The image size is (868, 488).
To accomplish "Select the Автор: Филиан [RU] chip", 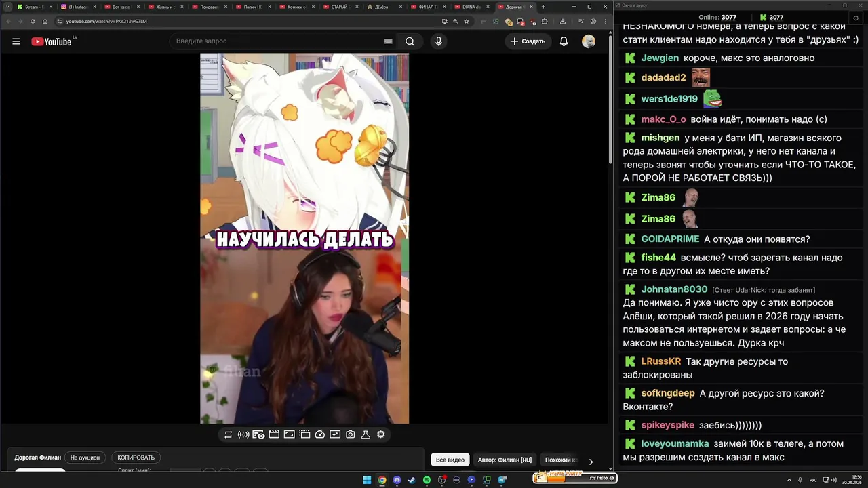I will pyautogui.click(x=505, y=460).
